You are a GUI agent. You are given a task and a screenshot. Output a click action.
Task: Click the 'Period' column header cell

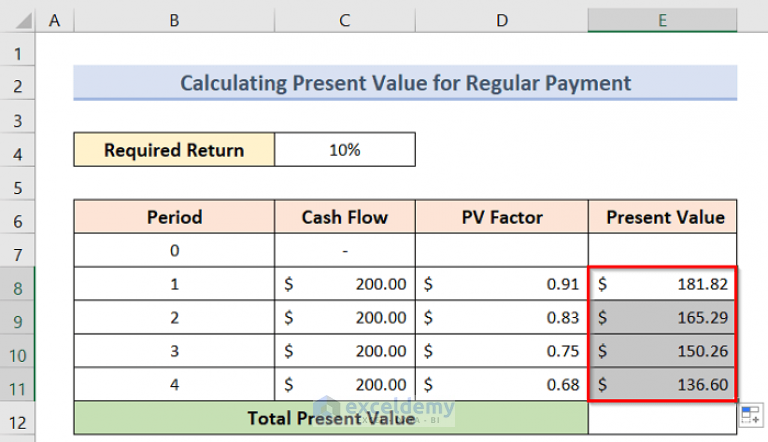[174, 217]
